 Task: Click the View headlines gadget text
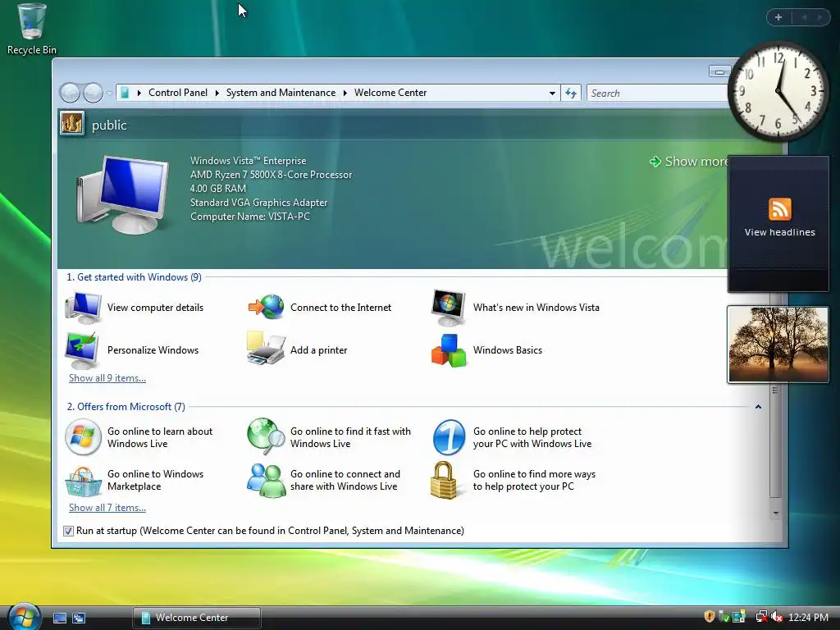[x=779, y=232]
